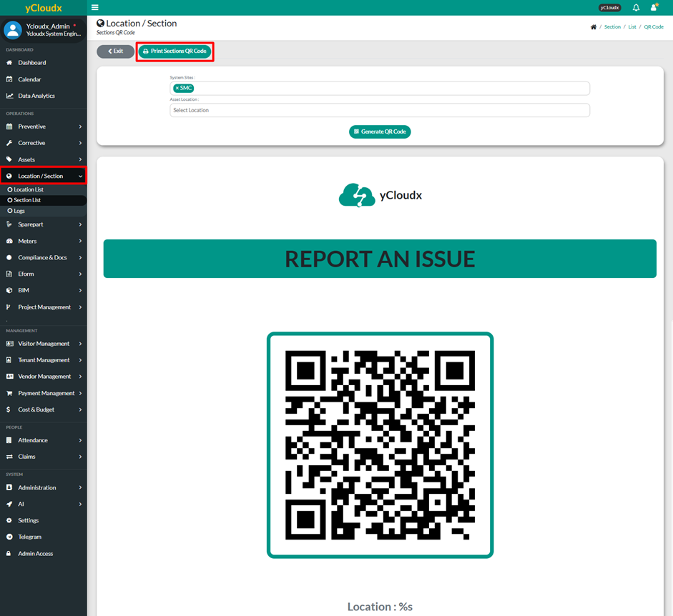Click the Dashboard home icon

click(9, 63)
